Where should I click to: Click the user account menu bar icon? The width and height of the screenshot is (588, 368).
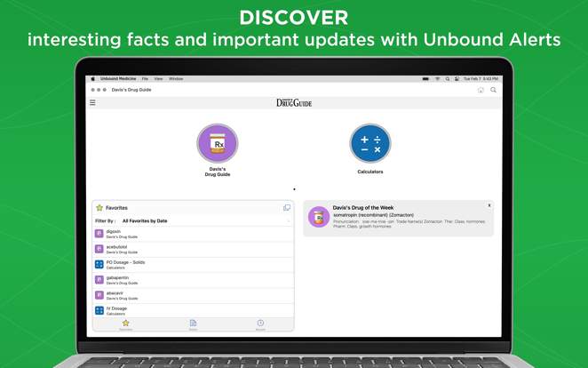click(457, 79)
